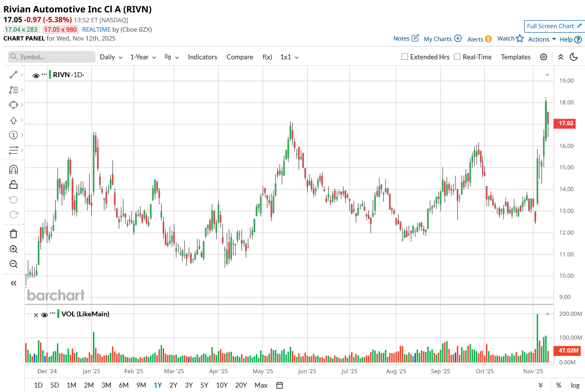Toggle the lock drawings icon
Image resolution: width=585 pixels, height=392 pixels.
pyautogui.click(x=13, y=184)
